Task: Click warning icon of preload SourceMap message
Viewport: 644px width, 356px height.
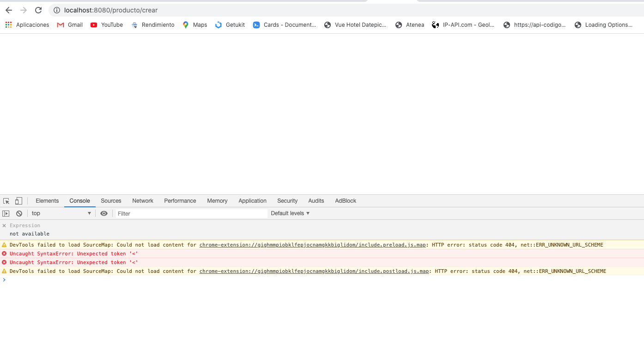Action: pos(4,245)
